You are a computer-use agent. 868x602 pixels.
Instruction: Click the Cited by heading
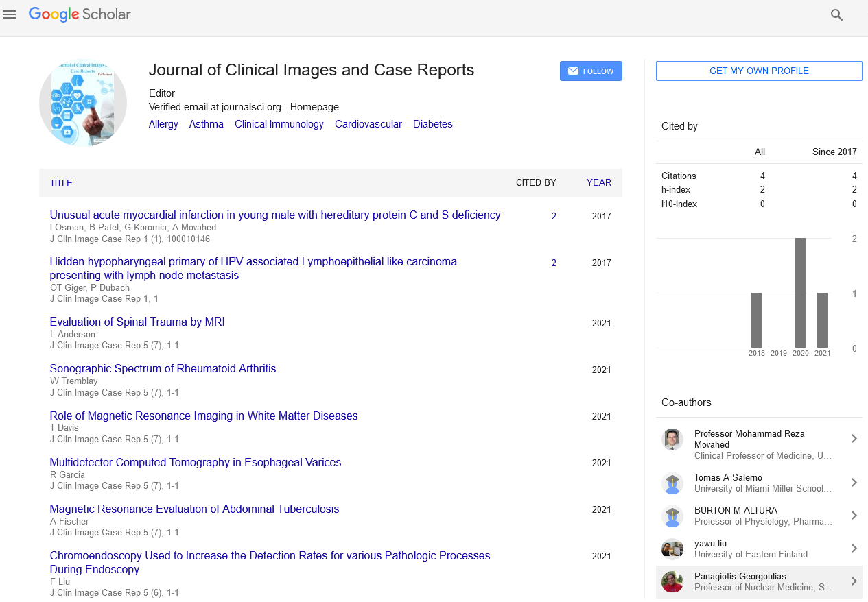click(679, 126)
